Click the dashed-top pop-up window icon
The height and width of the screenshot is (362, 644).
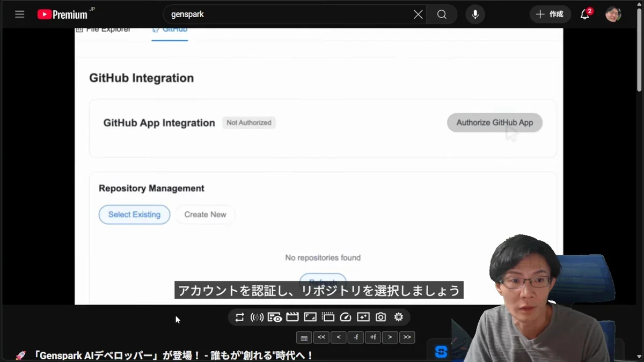[x=328, y=317]
